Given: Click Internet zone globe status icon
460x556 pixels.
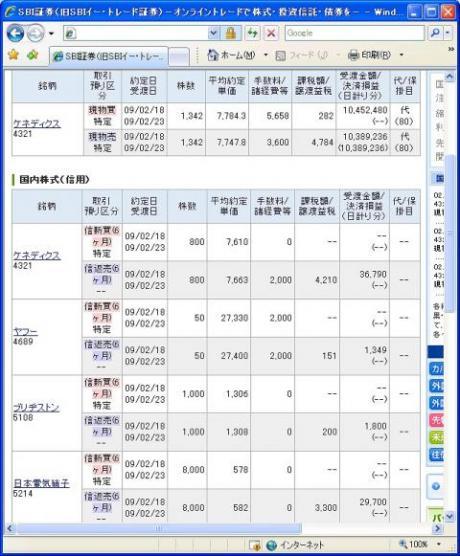Looking at the screenshot, I should [271, 545].
